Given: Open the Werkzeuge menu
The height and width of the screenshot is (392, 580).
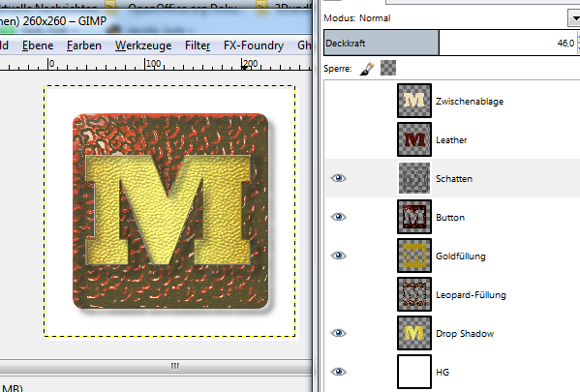Looking at the screenshot, I should pos(143,45).
